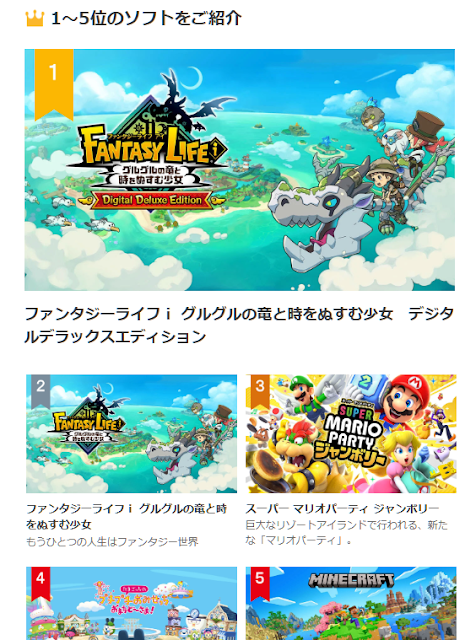Click the Digital Deluxe Edition logo badge

(x=151, y=200)
